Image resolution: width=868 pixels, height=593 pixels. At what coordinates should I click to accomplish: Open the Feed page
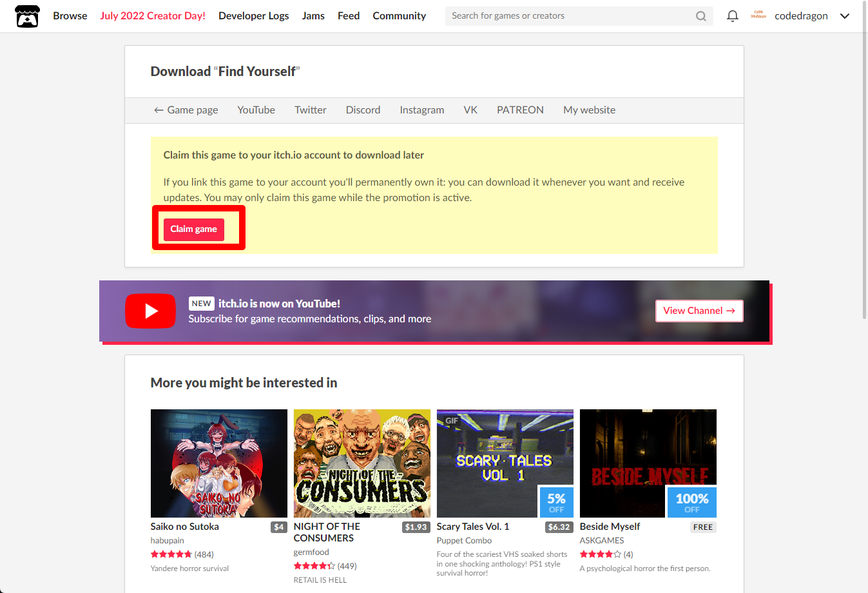tap(349, 16)
